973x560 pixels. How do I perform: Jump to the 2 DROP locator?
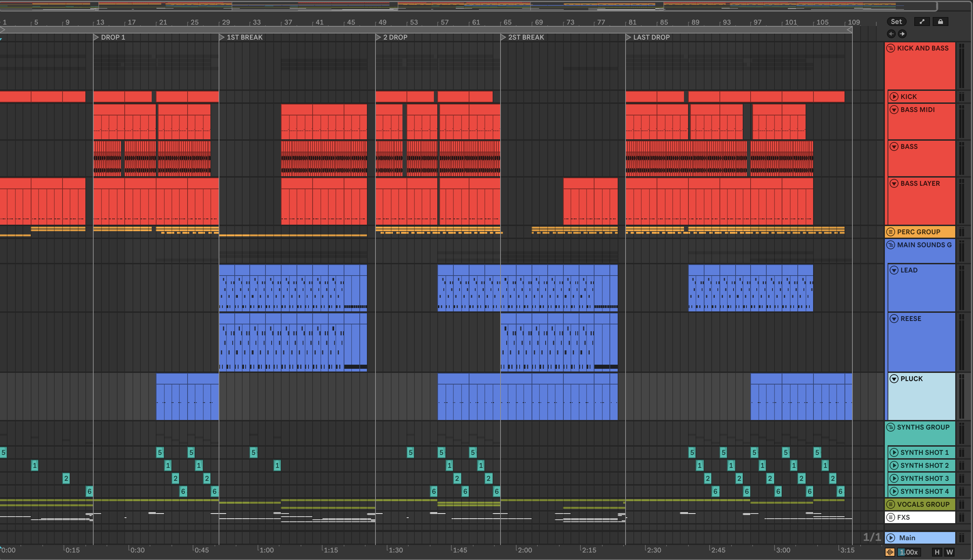click(x=378, y=37)
